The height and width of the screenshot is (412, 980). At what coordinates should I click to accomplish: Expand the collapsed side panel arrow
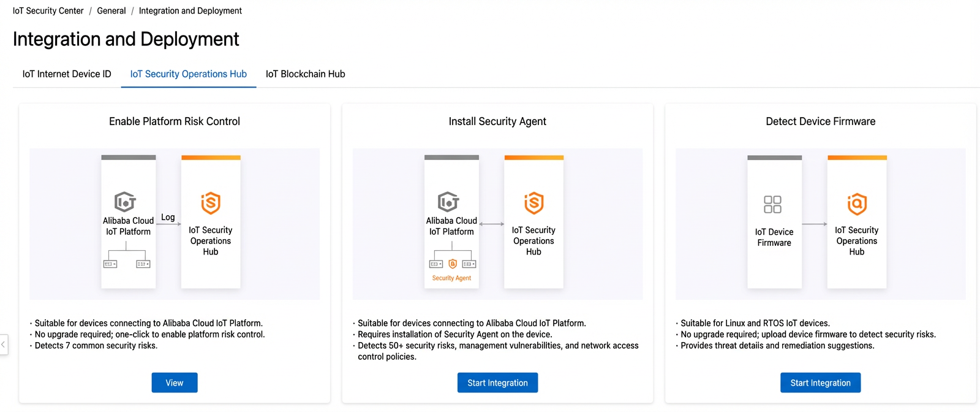pyautogui.click(x=4, y=345)
